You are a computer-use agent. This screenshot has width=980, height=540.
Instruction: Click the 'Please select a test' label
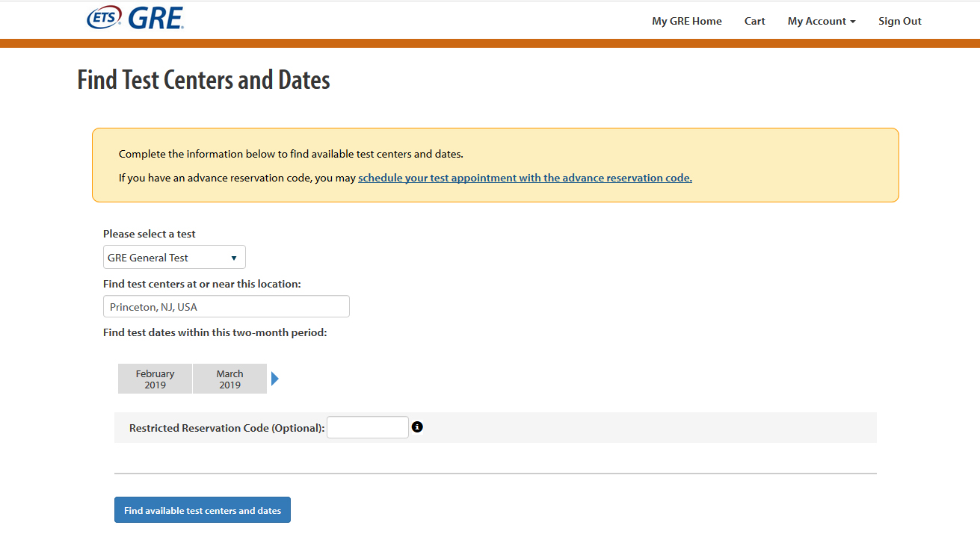coord(150,234)
